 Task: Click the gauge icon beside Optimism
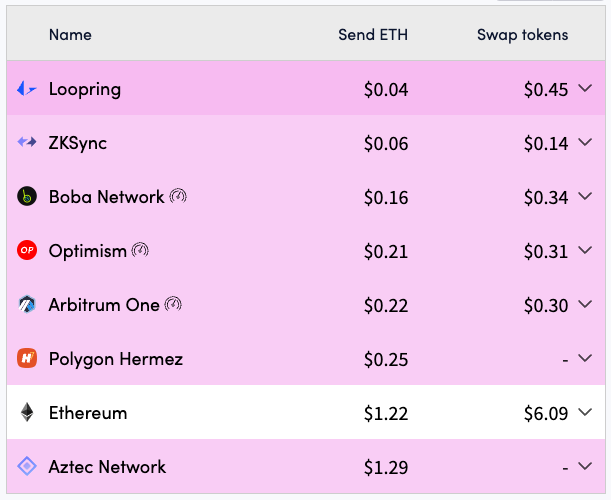140,250
